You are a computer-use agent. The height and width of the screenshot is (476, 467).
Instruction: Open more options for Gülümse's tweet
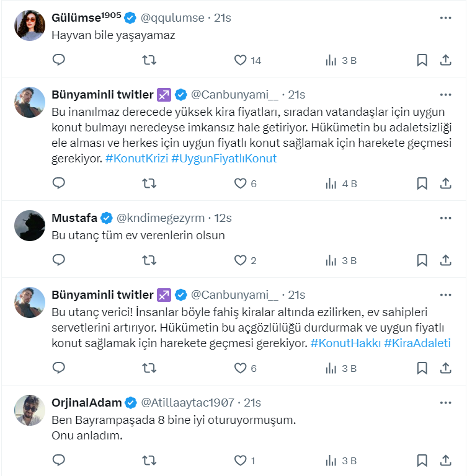coord(445,18)
